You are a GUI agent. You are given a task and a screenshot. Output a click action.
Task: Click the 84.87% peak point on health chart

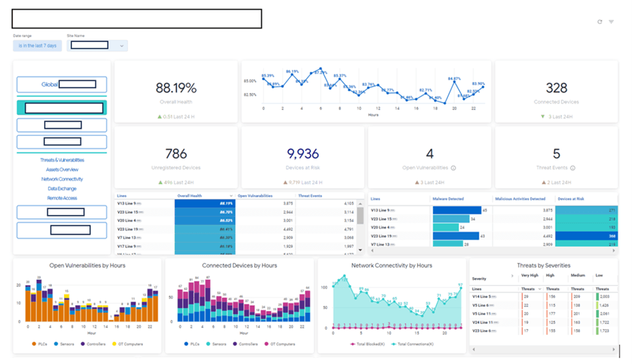pos(454,82)
